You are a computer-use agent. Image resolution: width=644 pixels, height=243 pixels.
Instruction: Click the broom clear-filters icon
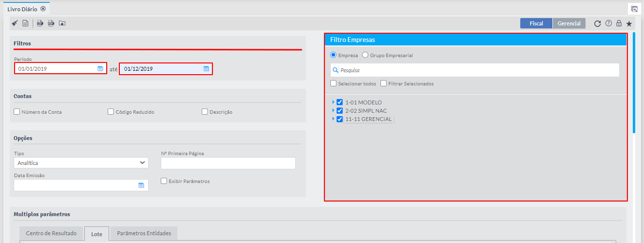(x=15, y=23)
